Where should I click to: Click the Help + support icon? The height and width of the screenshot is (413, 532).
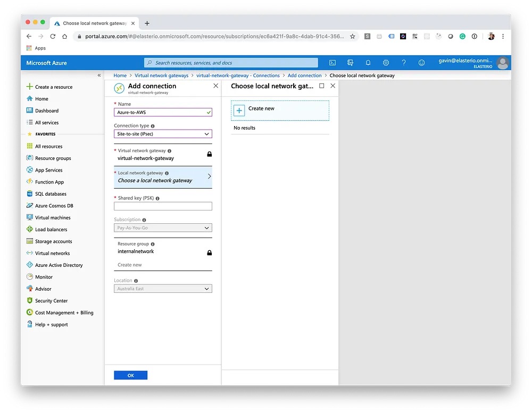tap(29, 324)
